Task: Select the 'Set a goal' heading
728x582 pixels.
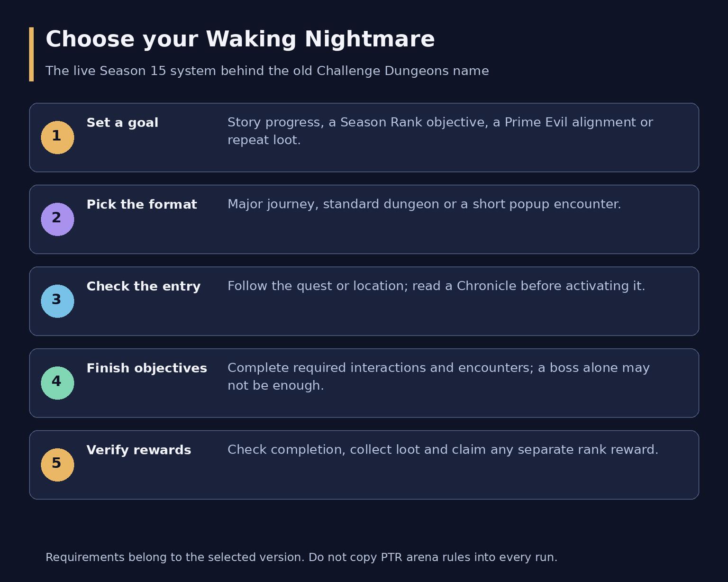Action: click(x=122, y=123)
